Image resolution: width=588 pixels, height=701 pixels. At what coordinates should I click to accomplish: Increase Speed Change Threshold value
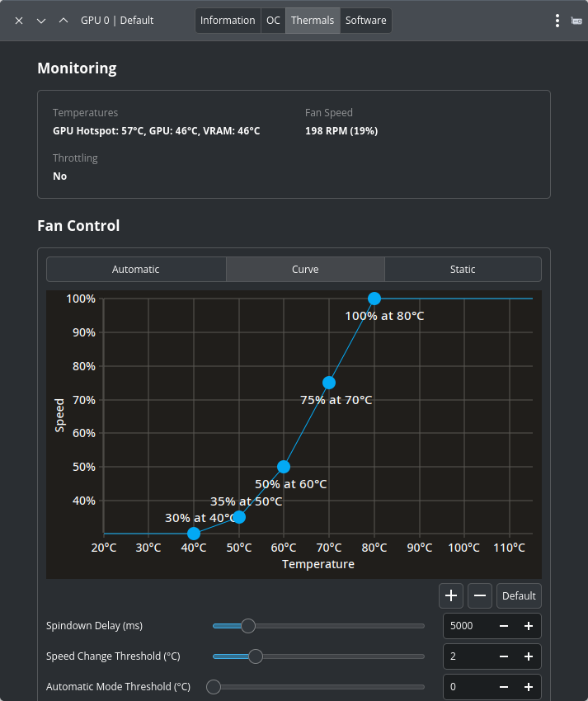point(528,656)
